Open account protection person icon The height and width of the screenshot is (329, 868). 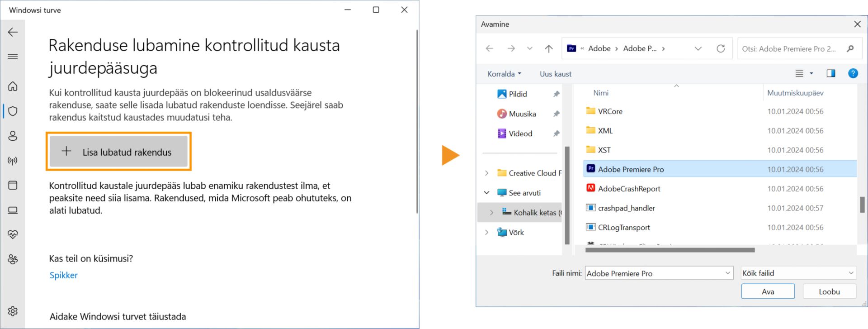pos(13,136)
